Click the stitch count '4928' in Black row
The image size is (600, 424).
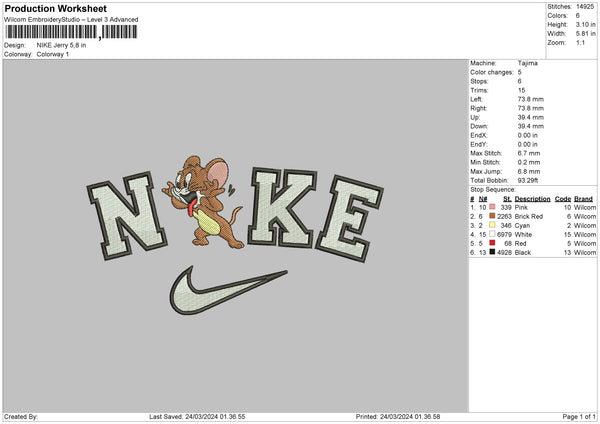[x=504, y=253]
